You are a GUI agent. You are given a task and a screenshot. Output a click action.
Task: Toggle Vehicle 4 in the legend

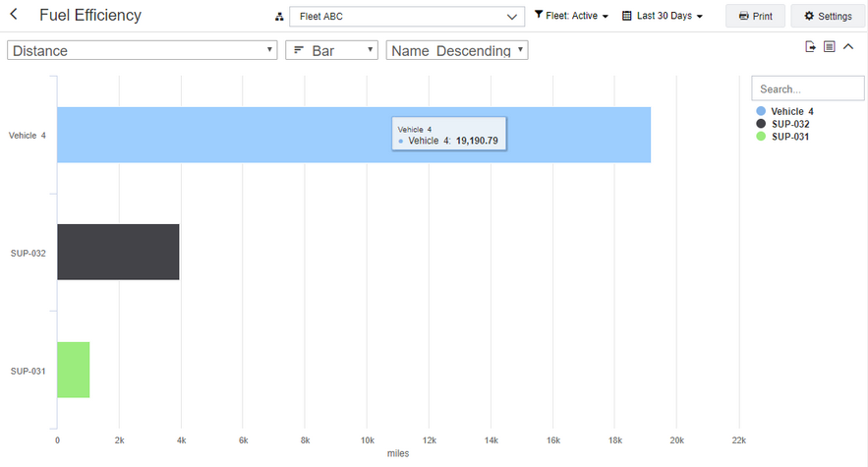click(785, 111)
